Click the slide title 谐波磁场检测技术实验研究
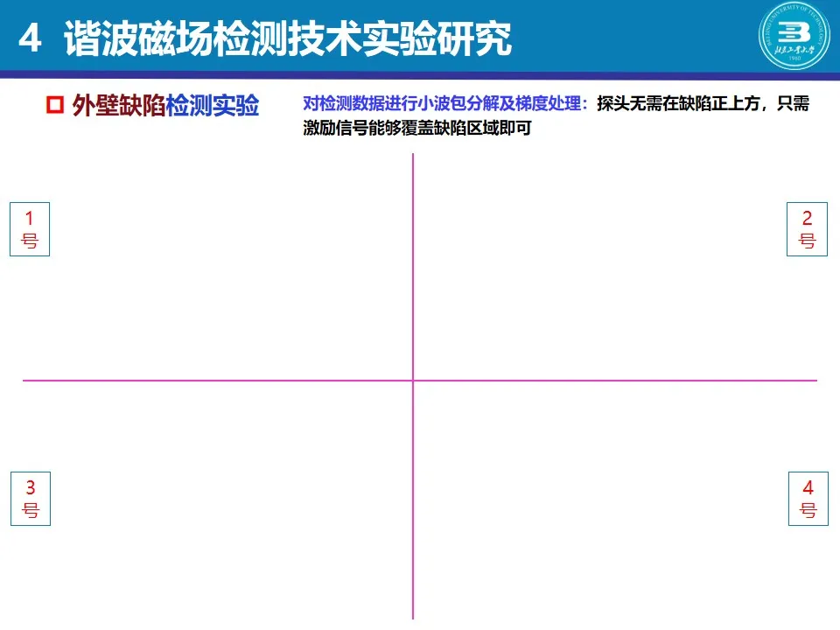 [289, 39]
